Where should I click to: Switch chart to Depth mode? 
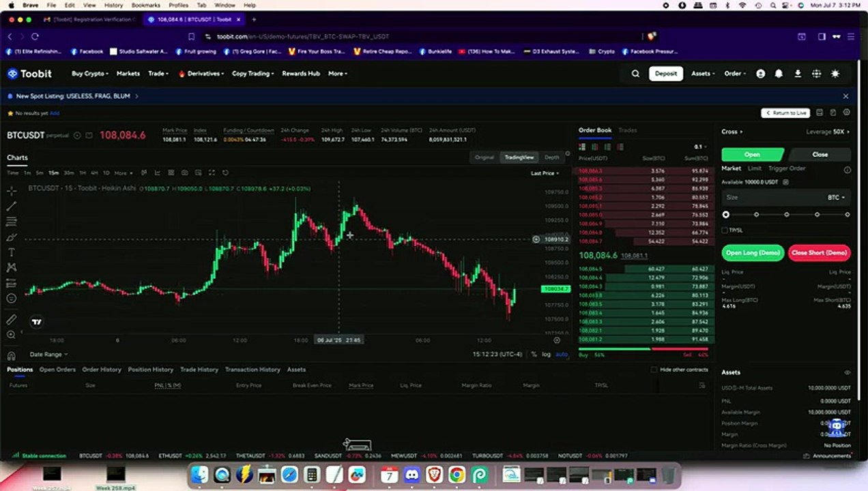[x=551, y=158]
